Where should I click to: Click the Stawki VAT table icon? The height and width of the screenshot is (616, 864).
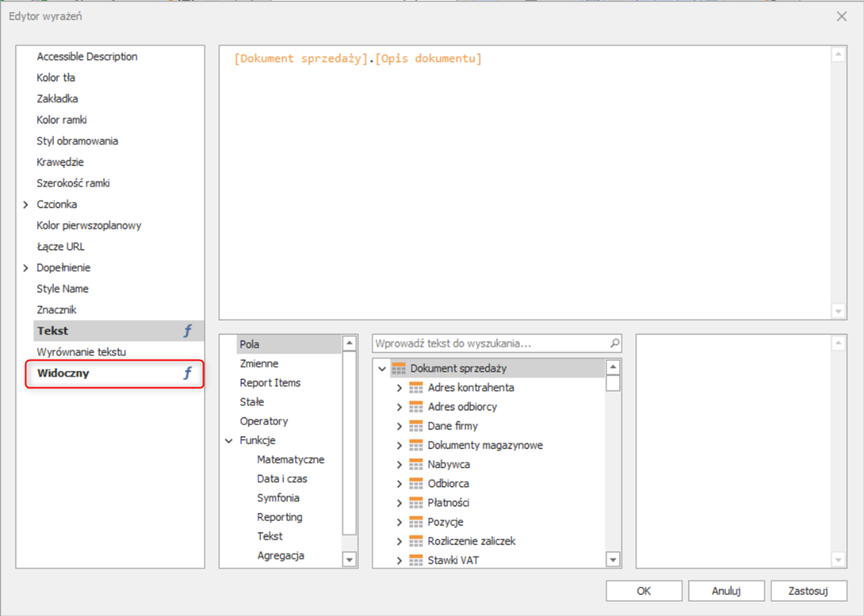(416, 561)
